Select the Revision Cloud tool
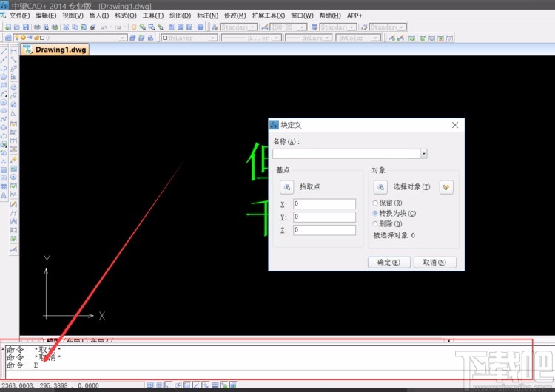The image size is (555, 392). click(x=4, y=111)
